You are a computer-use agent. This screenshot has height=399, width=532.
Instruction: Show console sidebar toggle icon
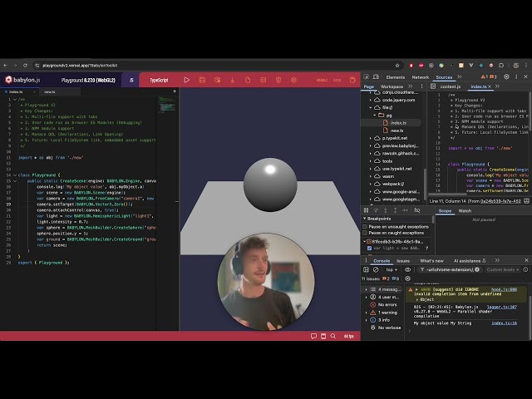click(366, 269)
